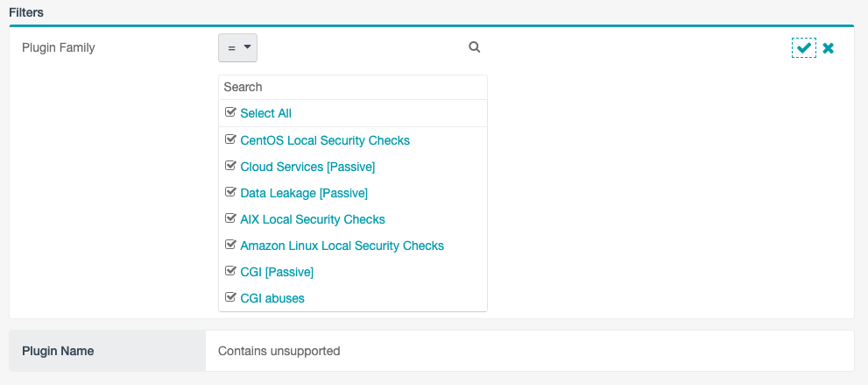The width and height of the screenshot is (868, 385).
Task: Toggle the CGI [Passive] checkbox
Action: pos(230,272)
